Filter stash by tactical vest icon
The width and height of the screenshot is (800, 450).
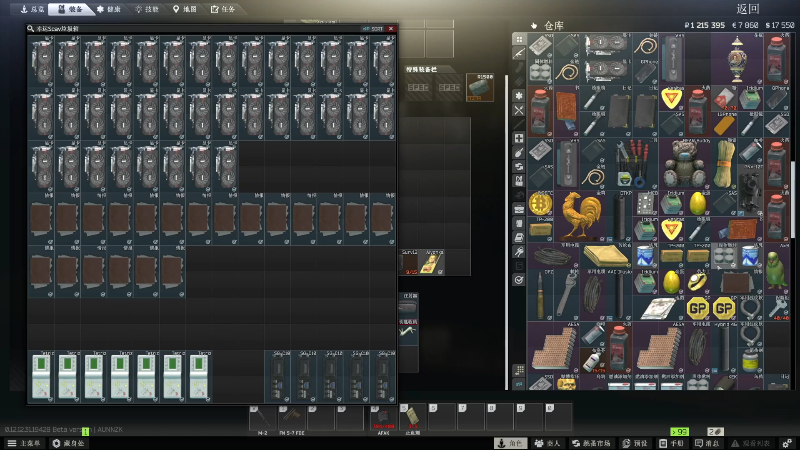(519, 181)
